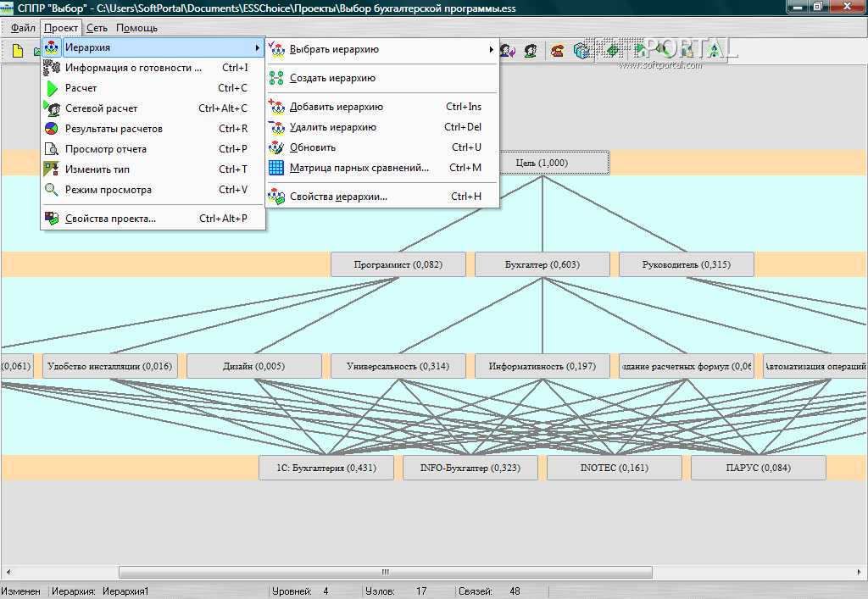Open Свойства иерархии menu item
This screenshot has width=868, height=599.
(382, 197)
